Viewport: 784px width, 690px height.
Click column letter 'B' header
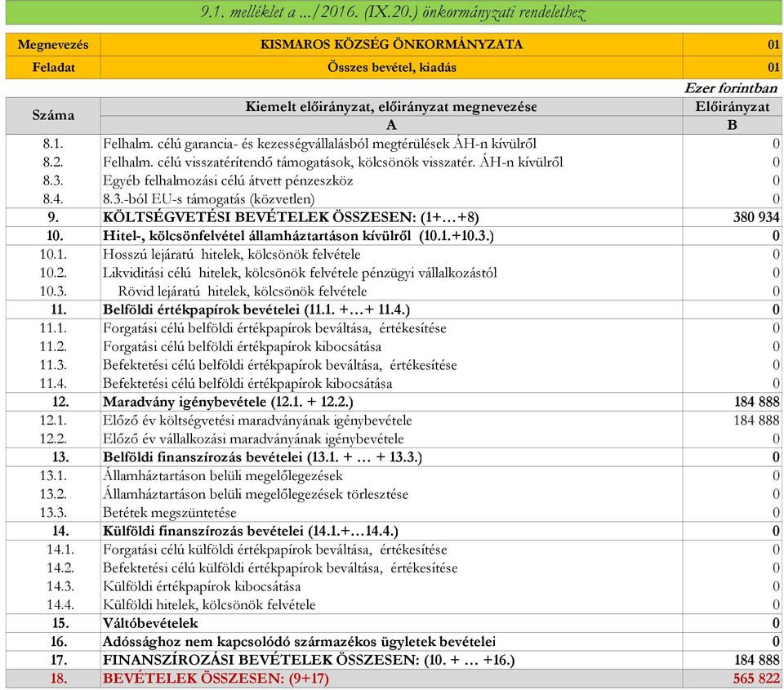coord(732,125)
